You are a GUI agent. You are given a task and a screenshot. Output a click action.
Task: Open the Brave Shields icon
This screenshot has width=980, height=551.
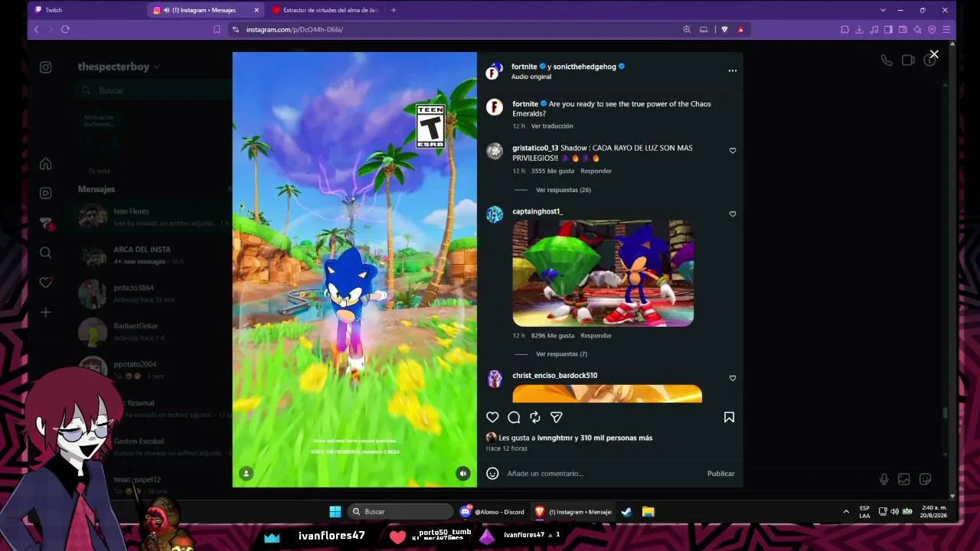(x=724, y=29)
